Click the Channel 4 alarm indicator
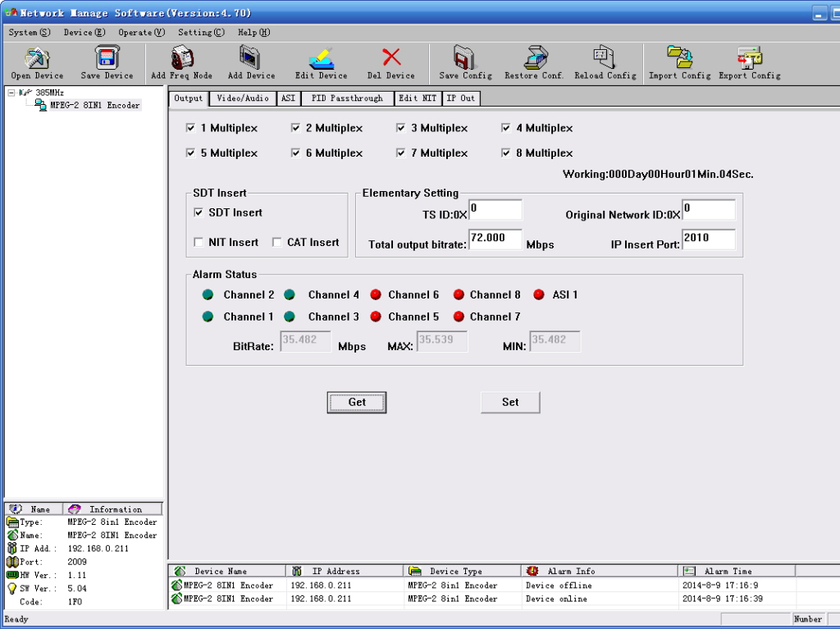 290,294
